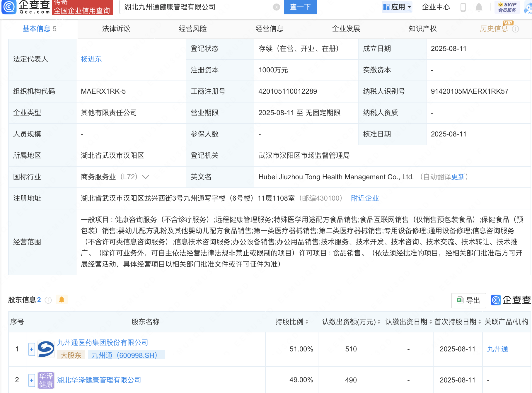Open 九州通医药集团股份有限公司 link

coord(103,343)
